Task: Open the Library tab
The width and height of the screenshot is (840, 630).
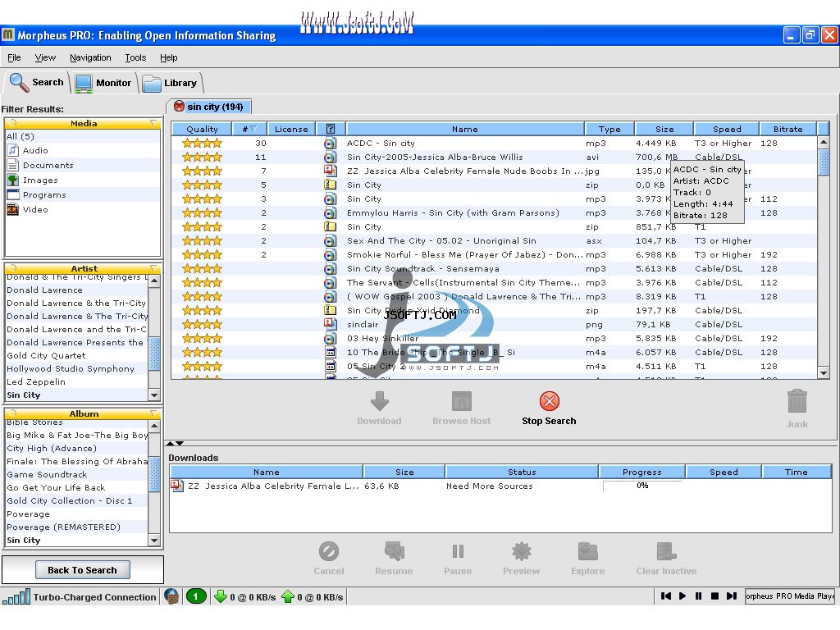Action: click(x=171, y=83)
